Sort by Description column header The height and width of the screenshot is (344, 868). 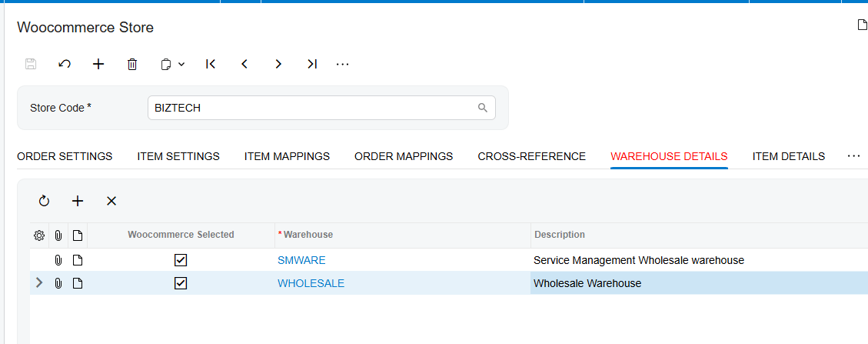[x=560, y=235]
